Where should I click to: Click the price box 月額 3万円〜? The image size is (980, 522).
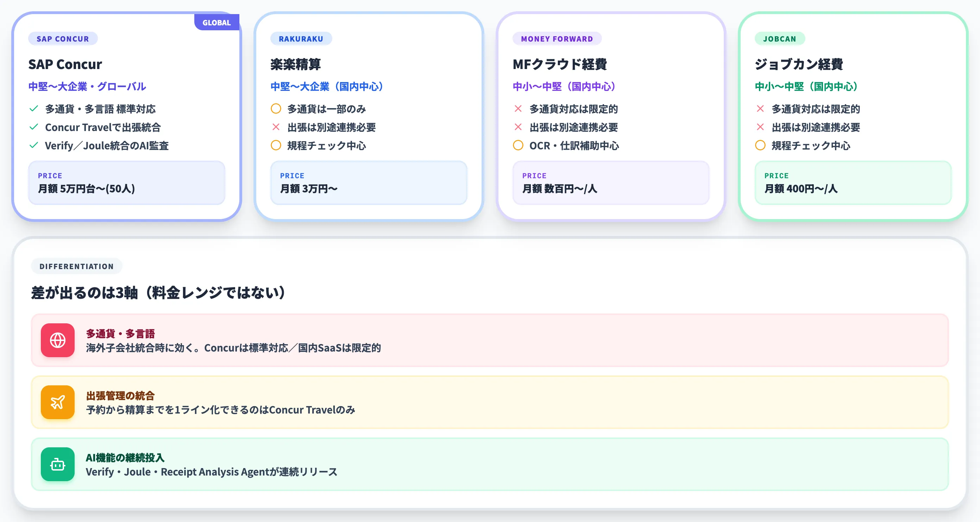coord(369,183)
